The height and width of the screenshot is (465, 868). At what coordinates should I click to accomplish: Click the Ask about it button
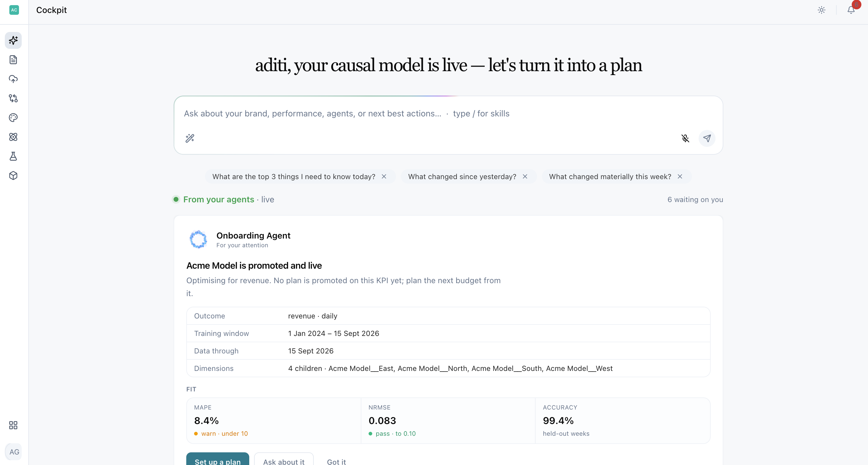(284, 460)
